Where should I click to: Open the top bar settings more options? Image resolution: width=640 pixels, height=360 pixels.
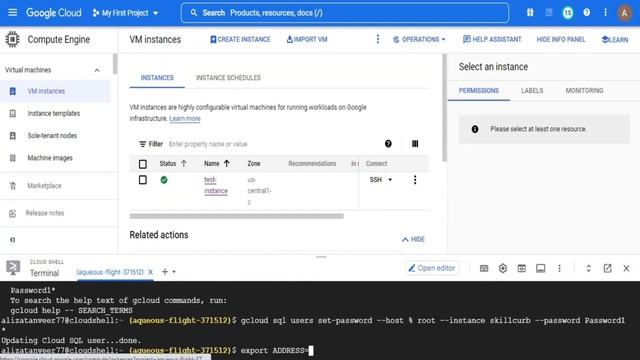[x=605, y=13]
